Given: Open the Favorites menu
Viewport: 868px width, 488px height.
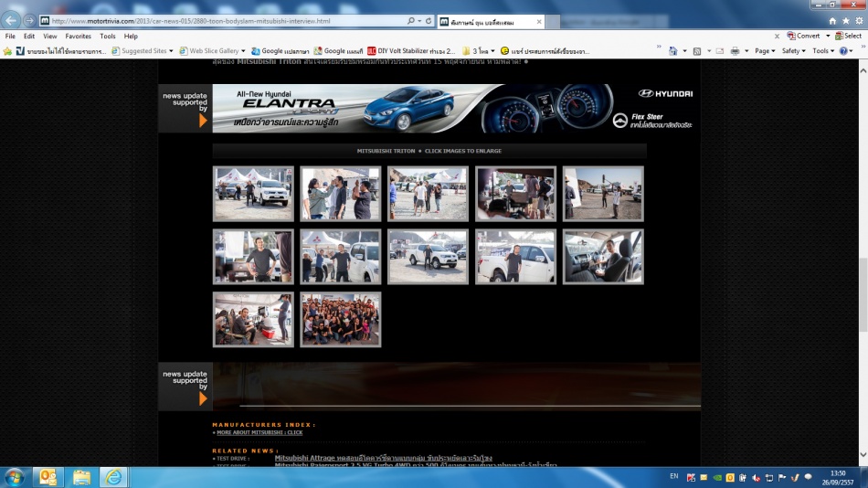Looking at the screenshot, I should pos(78,36).
